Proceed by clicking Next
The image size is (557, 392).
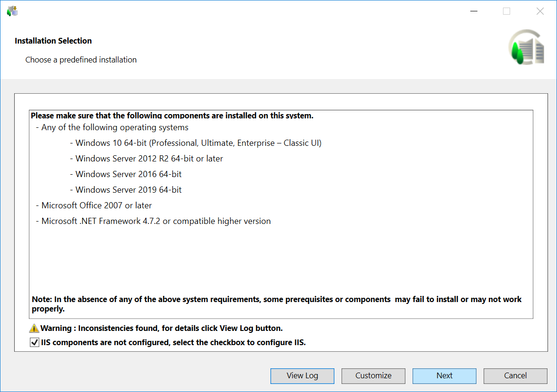tap(444, 376)
